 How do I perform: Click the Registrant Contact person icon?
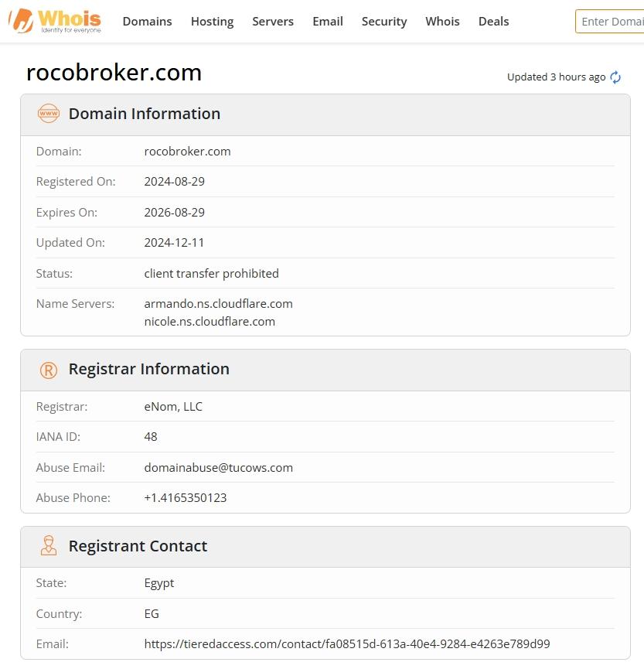tap(49, 546)
